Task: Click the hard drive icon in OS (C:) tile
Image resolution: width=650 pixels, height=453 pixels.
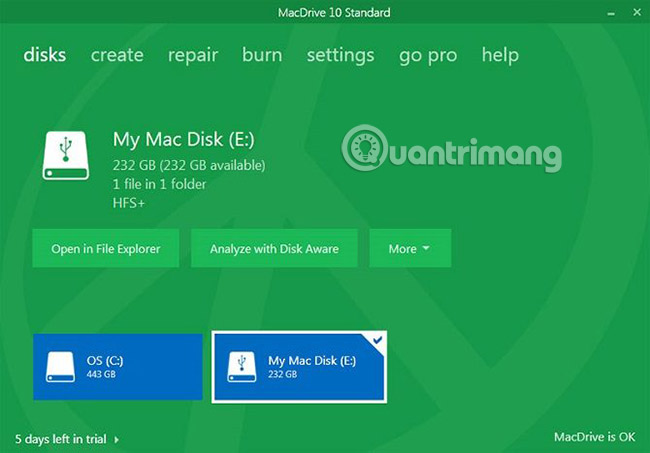Action: click(60, 367)
